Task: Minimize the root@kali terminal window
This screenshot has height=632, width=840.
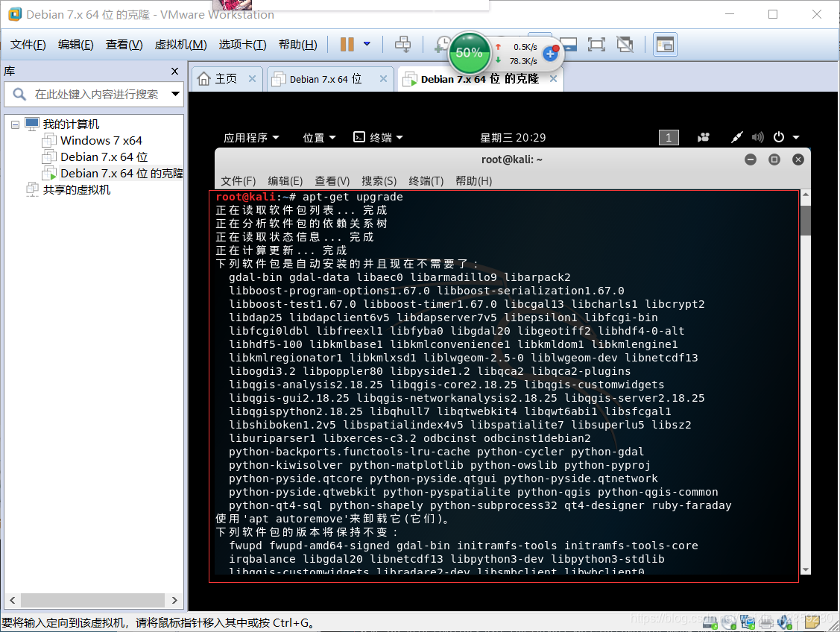Action: tap(751, 159)
